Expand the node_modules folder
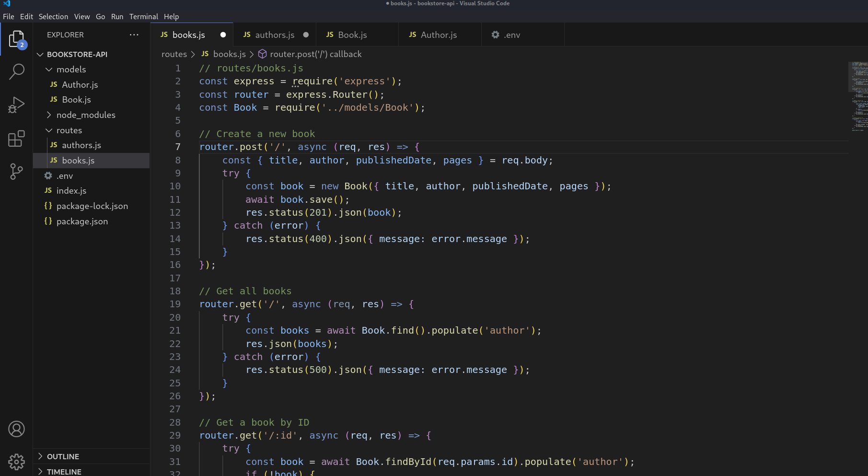 pos(49,115)
